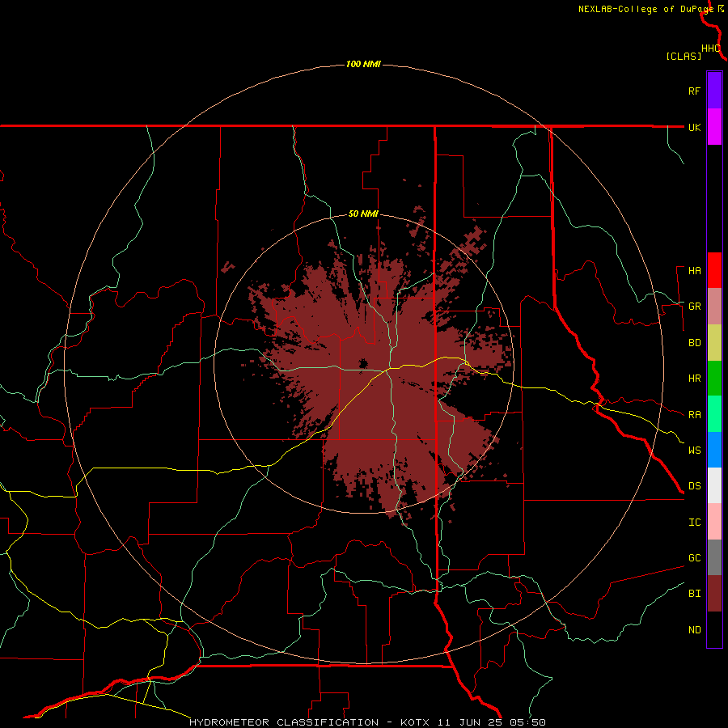Image resolution: width=728 pixels, height=728 pixels.
Task: Click the BI dark red legend swatch
Action: click(x=714, y=594)
